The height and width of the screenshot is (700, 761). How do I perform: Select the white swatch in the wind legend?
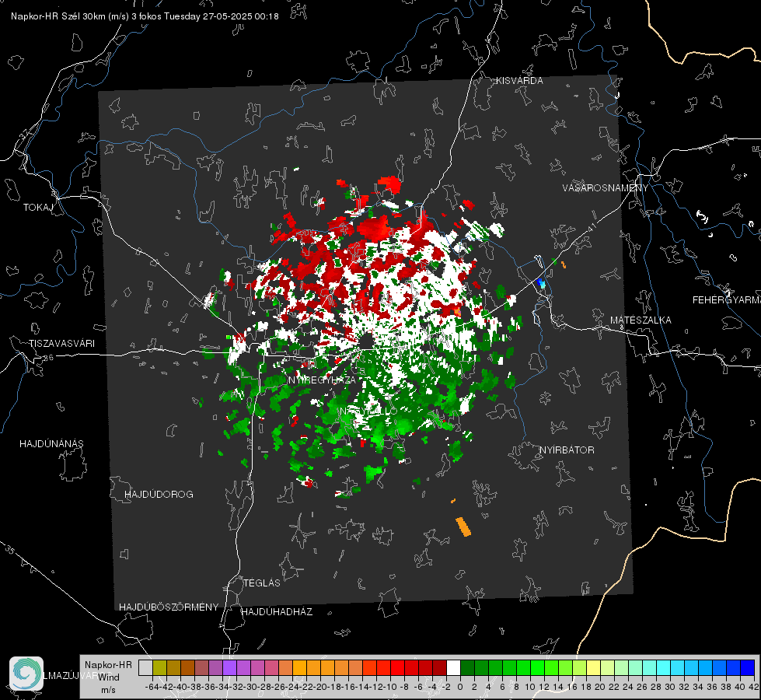click(453, 667)
